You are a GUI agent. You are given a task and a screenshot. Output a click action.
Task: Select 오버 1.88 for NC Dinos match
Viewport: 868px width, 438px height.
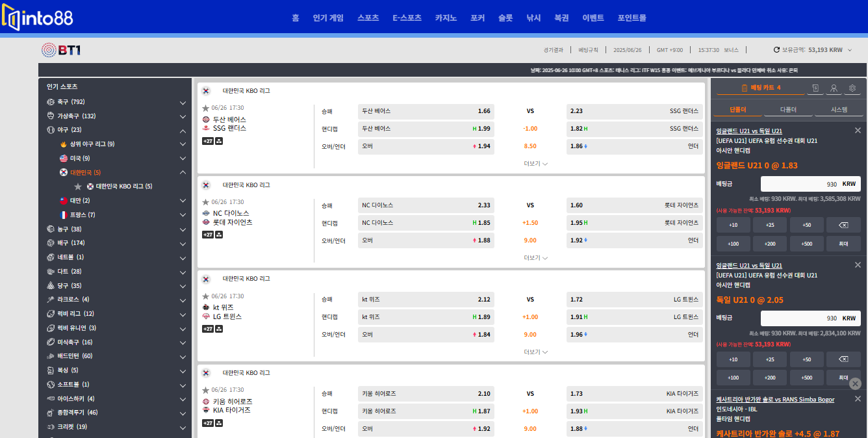point(426,240)
